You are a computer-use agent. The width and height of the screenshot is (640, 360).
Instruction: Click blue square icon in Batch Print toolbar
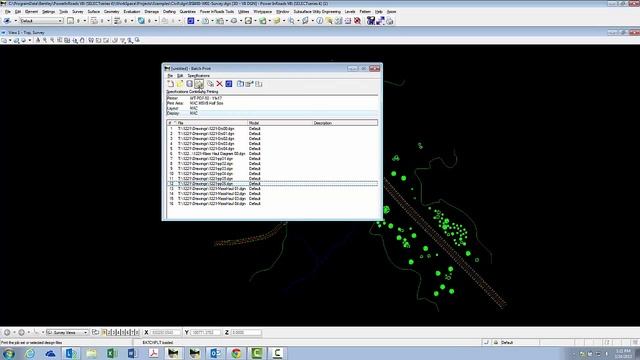(229, 84)
